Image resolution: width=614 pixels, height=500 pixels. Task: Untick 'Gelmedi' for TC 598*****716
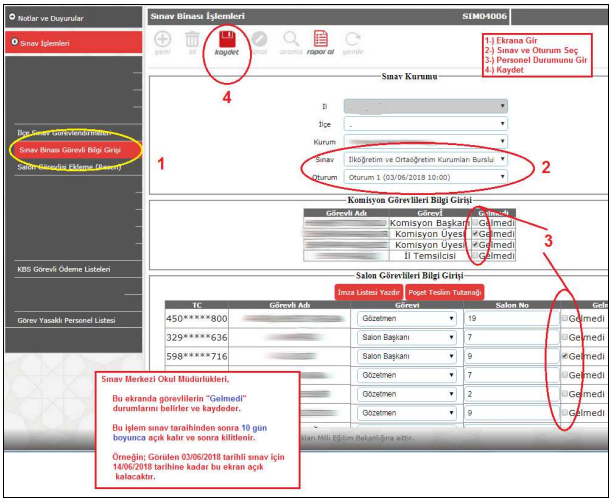(565, 356)
